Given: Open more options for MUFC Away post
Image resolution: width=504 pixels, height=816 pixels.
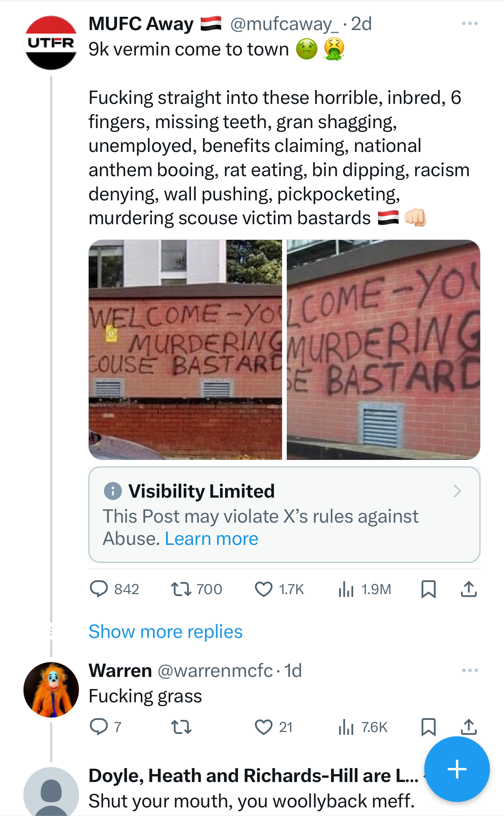Looking at the screenshot, I should [x=470, y=23].
